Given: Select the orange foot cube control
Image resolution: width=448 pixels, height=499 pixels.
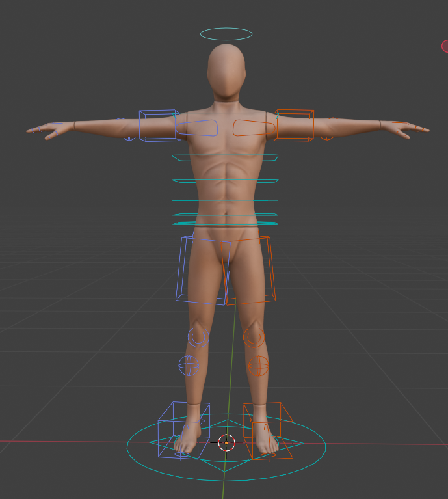Looking at the screenshot, I should point(269,431).
